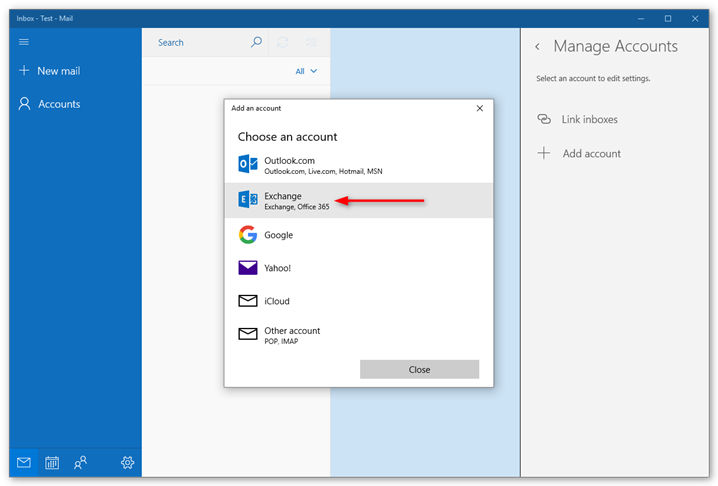
Task: Click the search magnifier icon
Action: click(x=256, y=42)
